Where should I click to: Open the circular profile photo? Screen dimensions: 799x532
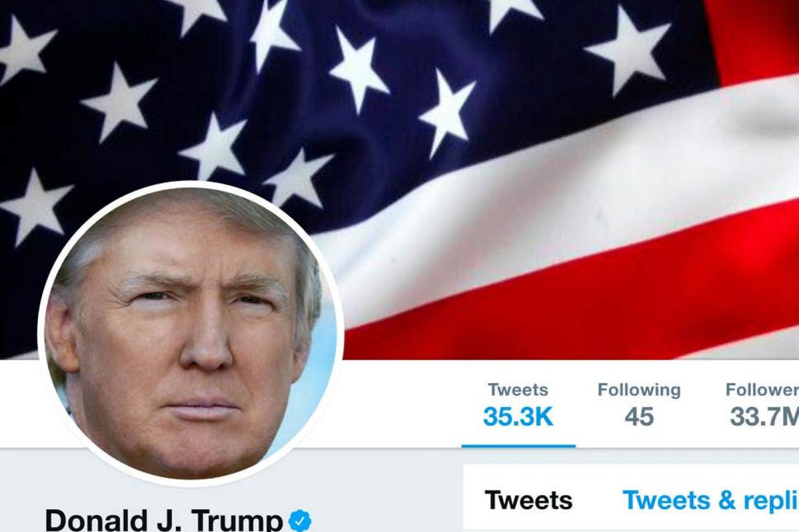(190, 333)
